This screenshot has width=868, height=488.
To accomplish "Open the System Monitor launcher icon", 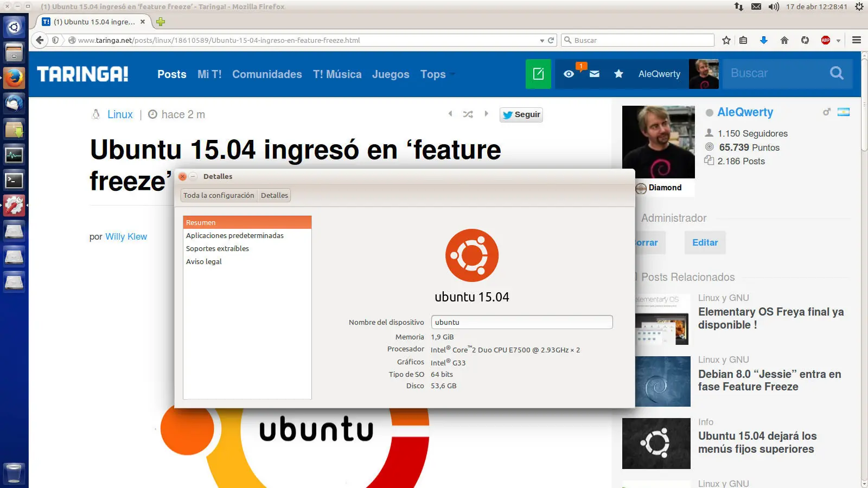I will [14, 155].
